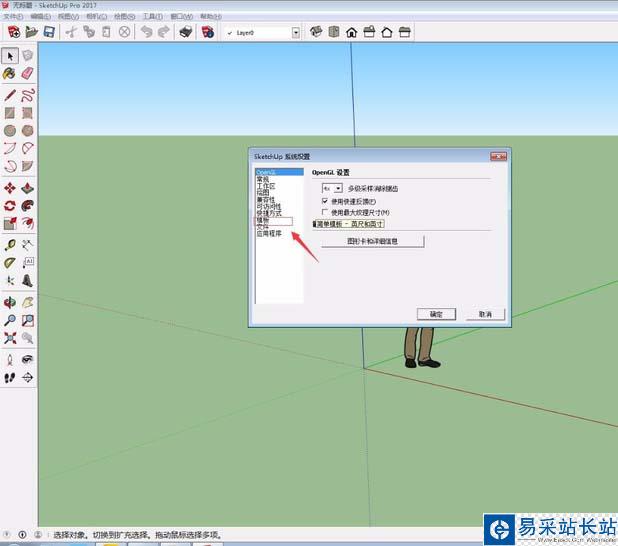
Task: Open the 帮助(H) menu
Action: [x=211, y=17]
